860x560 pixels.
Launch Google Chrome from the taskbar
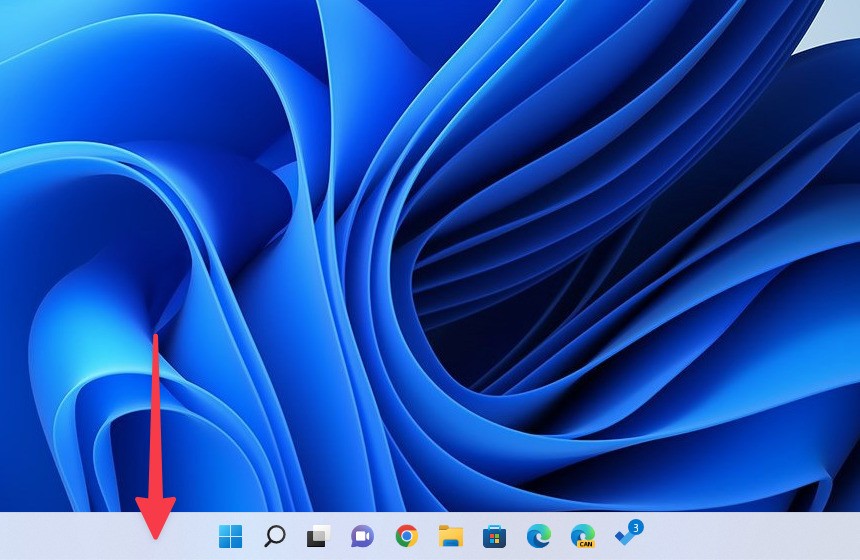tap(406, 536)
